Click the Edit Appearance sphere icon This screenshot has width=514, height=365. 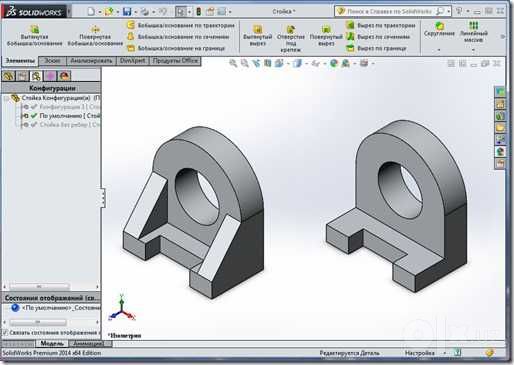[334, 63]
